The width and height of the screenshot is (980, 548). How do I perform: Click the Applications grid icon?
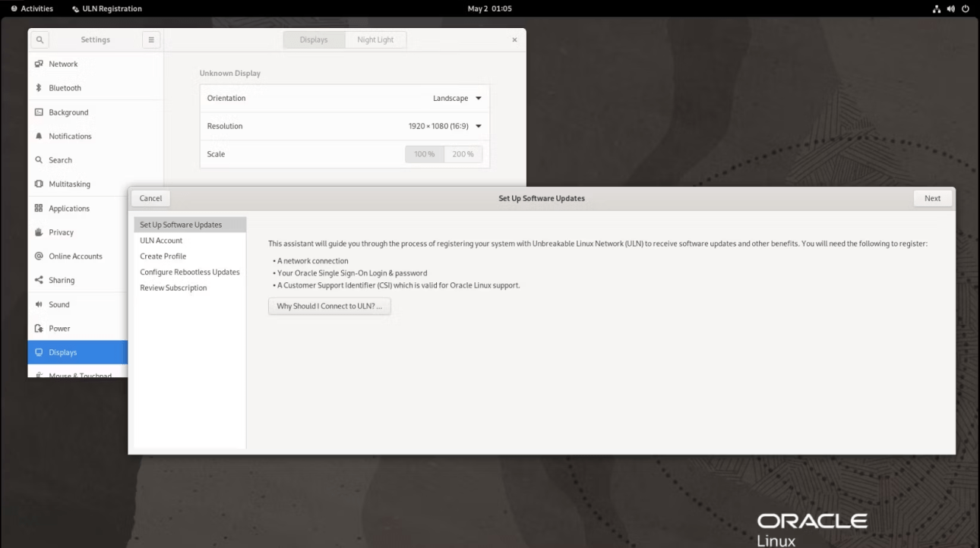tap(39, 208)
